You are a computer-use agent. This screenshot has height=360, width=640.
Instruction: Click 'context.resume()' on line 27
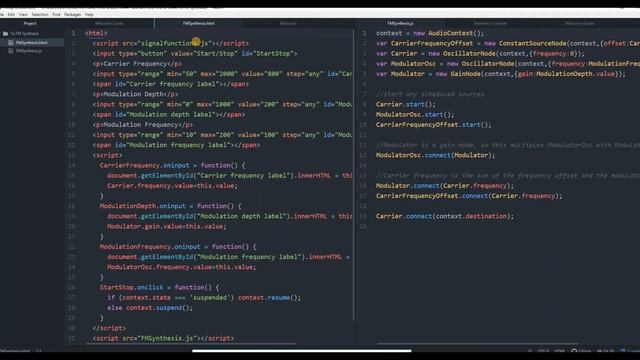click(269, 298)
